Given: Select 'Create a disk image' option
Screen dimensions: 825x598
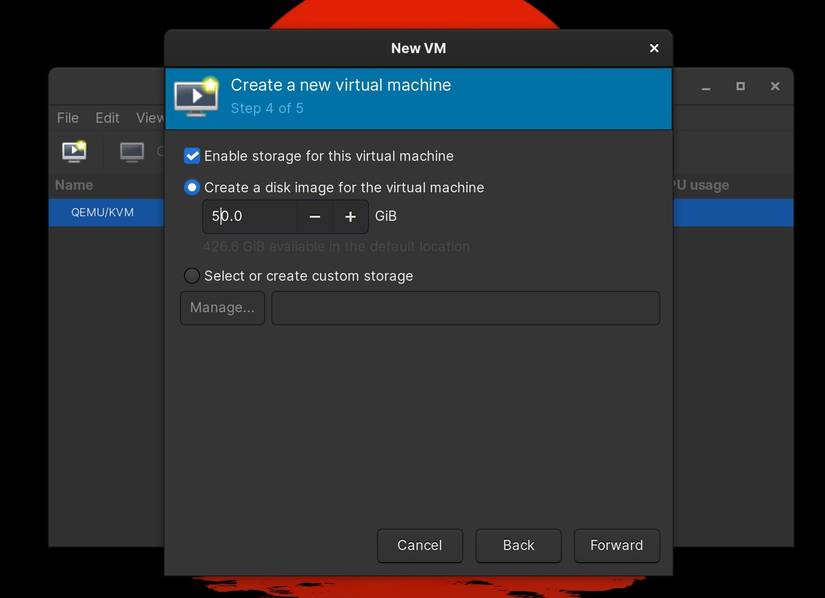Looking at the screenshot, I should [190, 187].
